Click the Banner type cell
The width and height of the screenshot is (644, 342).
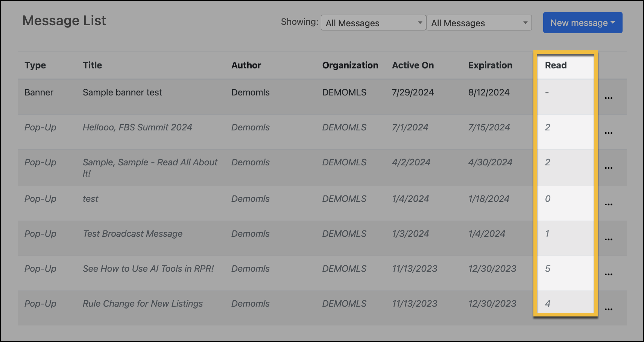pyautogui.click(x=39, y=92)
